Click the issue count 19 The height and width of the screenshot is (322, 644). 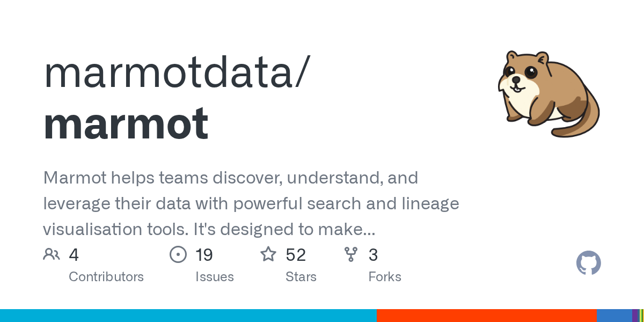pos(204,255)
